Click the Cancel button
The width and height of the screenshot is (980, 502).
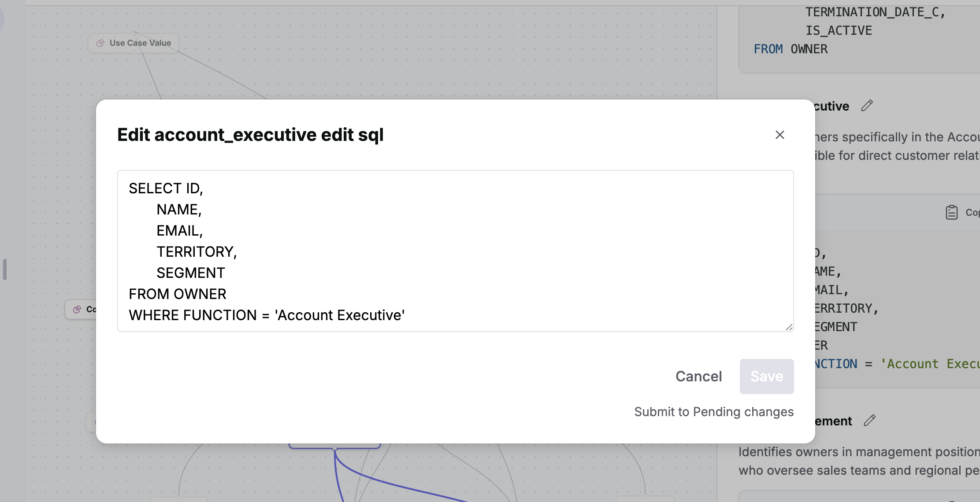pyautogui.click(x=698, y=376)
